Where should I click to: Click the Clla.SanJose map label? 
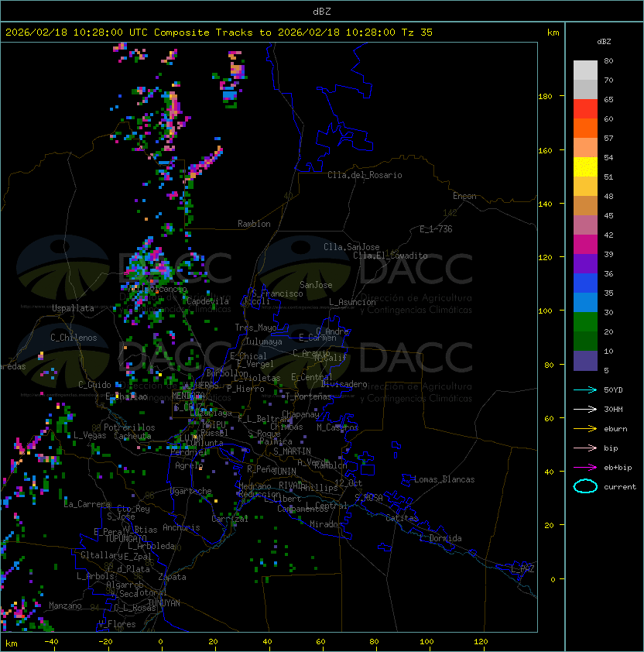pyautogui.click(x=351, y=247)
